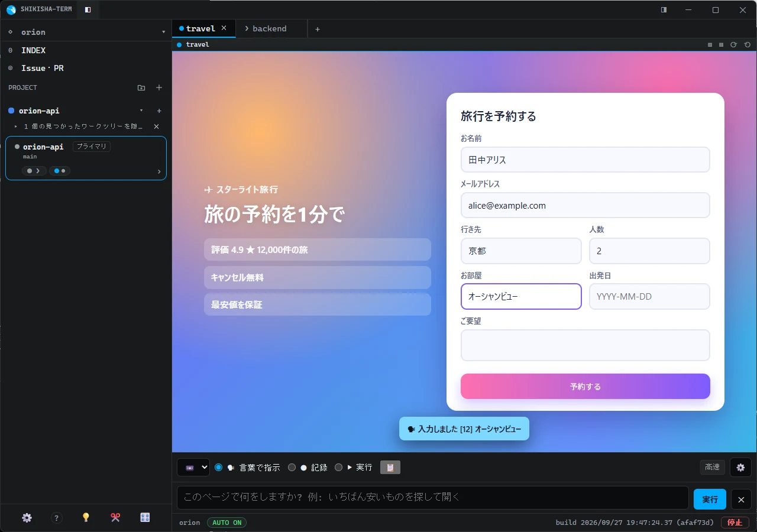This screenshot has height=532, width=757.
Task: Click the 出発日 date input field
Action: click(649, 296)
